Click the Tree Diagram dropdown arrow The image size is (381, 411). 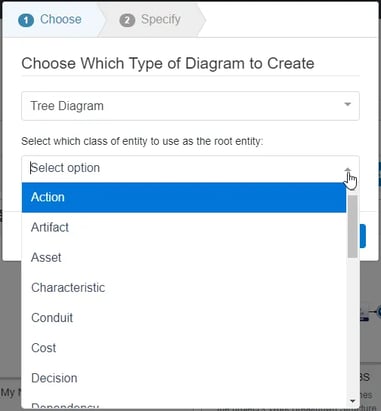(x=347, y=105)
